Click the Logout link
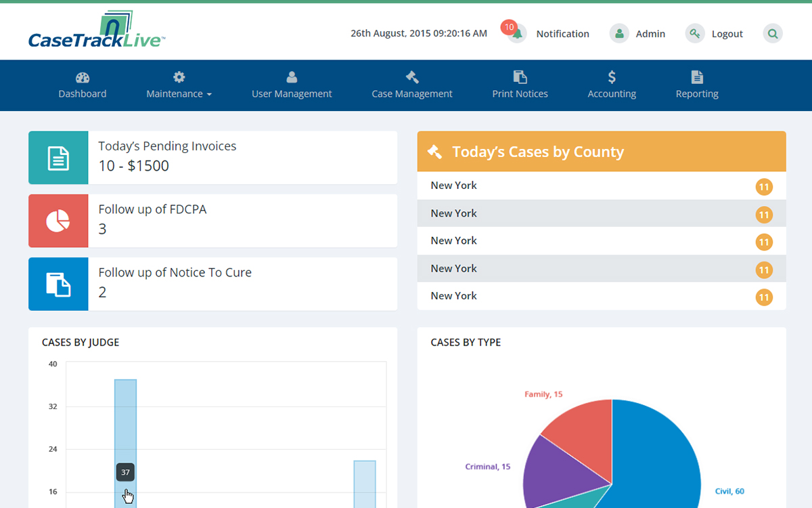The height and width of the screenshot is (508, 812). coord(727,34)
